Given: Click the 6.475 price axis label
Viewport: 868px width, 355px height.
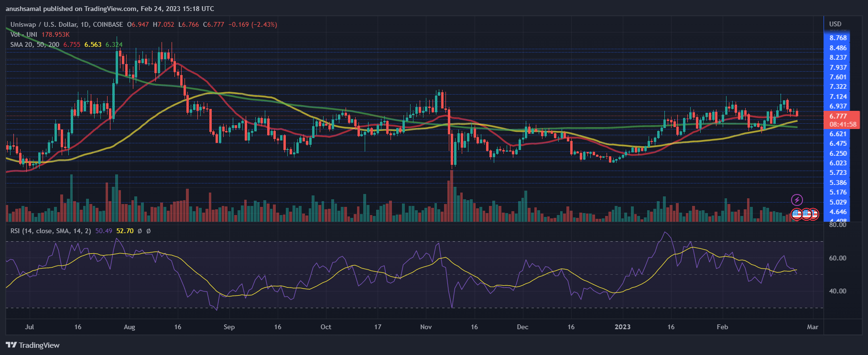Looking at the screenshot, I should [x=838, y=143].
